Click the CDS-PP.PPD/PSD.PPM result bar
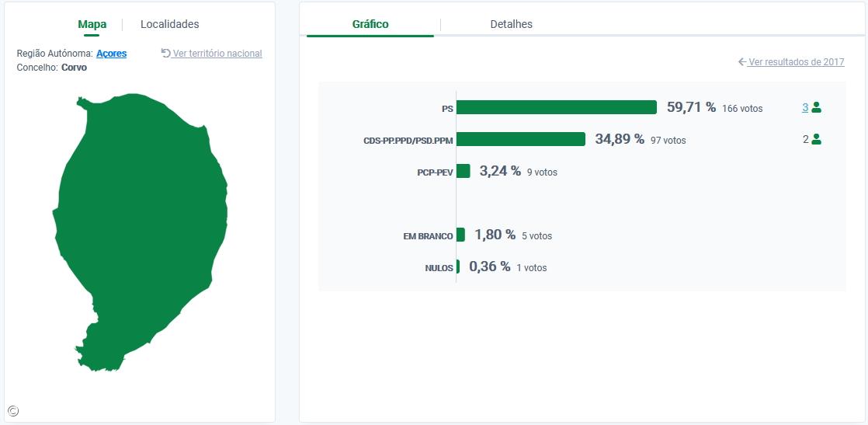868x425 pixels. [x=520, y=139]
